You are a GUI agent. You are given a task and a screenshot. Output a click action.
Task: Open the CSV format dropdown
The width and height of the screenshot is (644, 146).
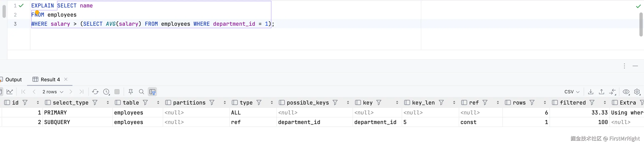coord(572,92)
